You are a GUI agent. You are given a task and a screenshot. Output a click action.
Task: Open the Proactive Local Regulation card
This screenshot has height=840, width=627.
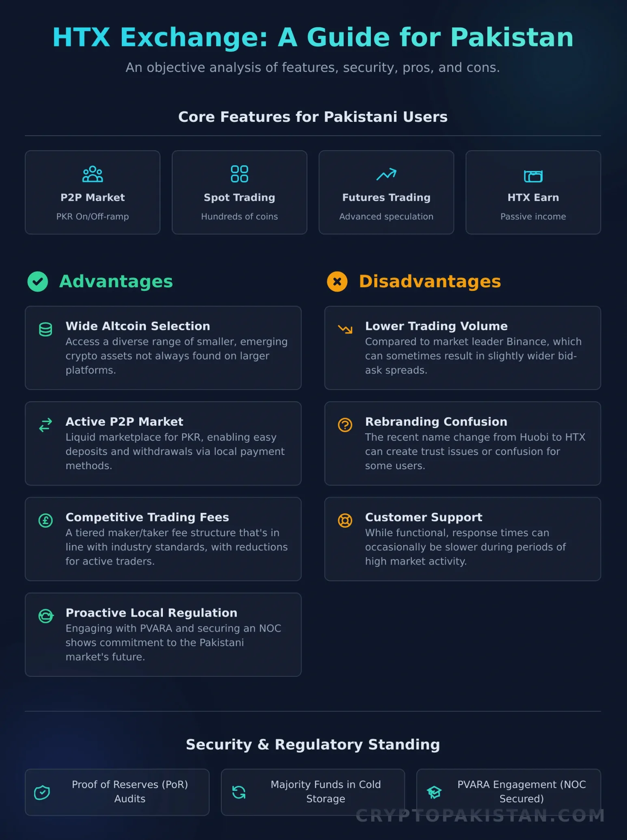click(163, 634)
